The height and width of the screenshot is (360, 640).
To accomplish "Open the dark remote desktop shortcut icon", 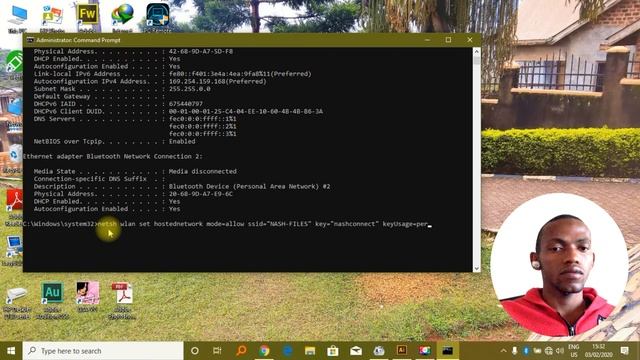I will tap(158, 16).
